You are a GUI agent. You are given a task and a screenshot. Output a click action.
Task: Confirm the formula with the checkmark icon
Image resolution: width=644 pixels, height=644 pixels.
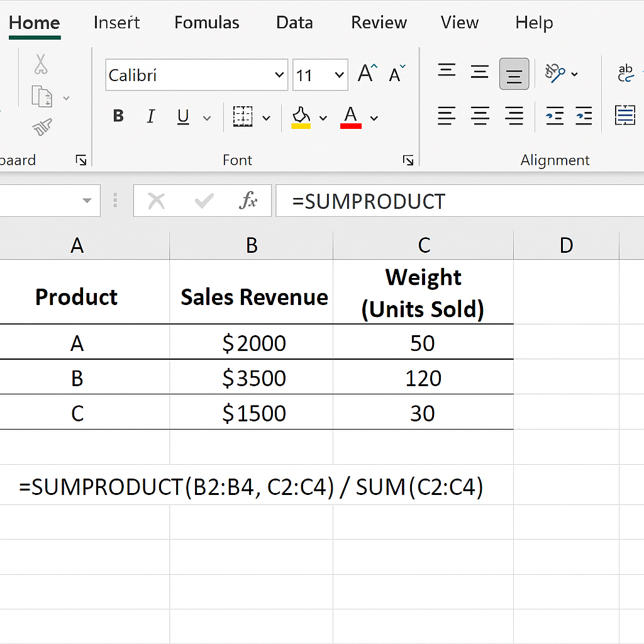[204, 201]
